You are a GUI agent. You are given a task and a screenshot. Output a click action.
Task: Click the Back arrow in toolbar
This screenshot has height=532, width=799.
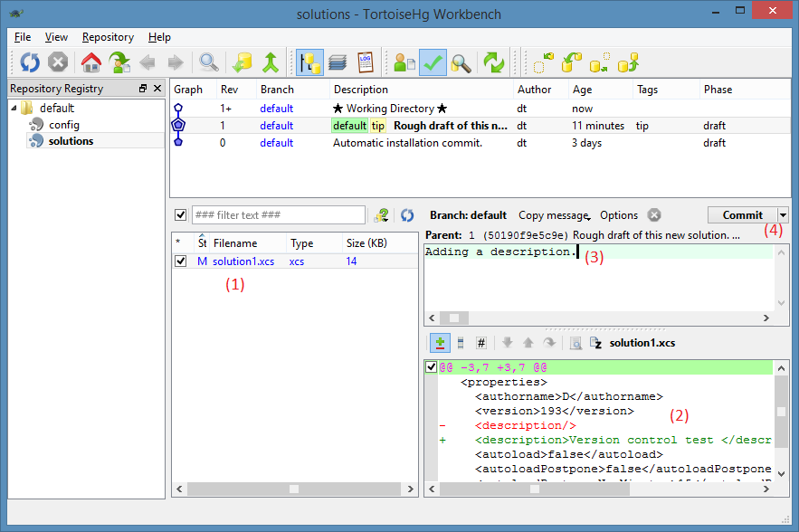click(147, 62)
